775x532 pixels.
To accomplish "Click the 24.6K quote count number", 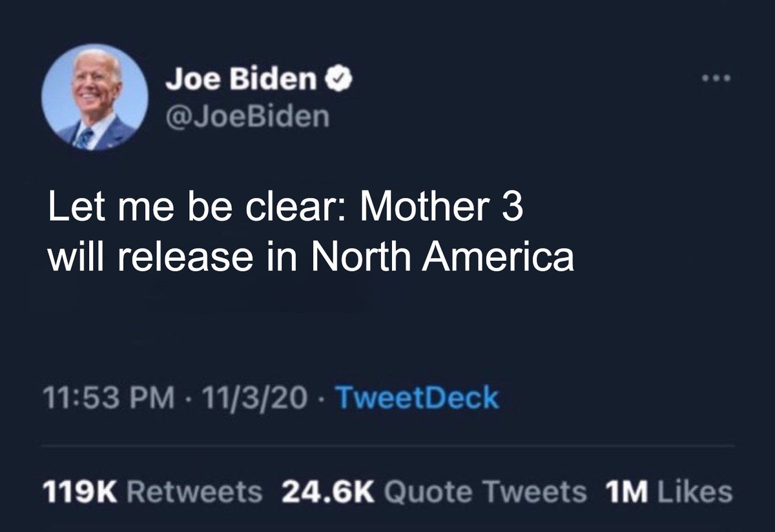I will pyautogui.click(x=329, y=493).
